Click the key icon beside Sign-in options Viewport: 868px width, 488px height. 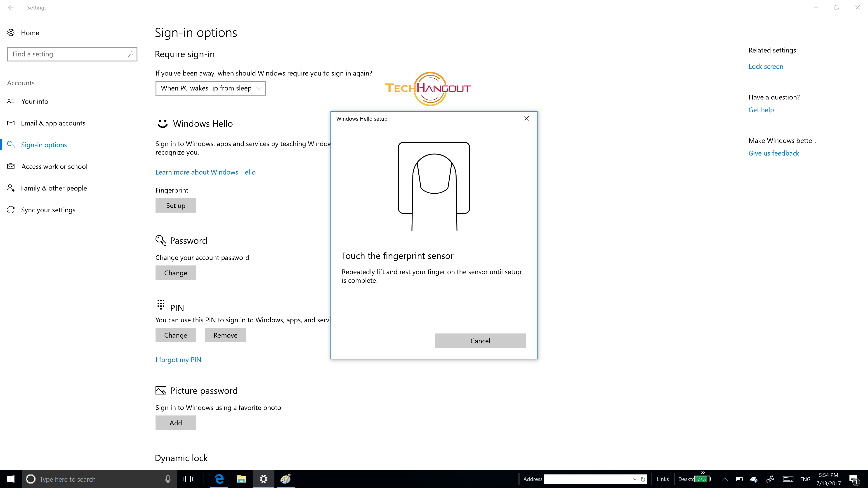[11, 145]
